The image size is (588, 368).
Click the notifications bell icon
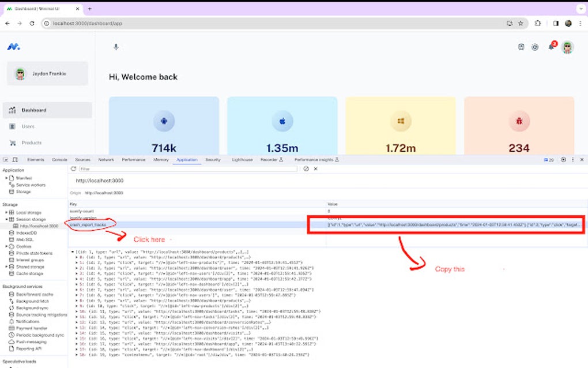(551, 47)
